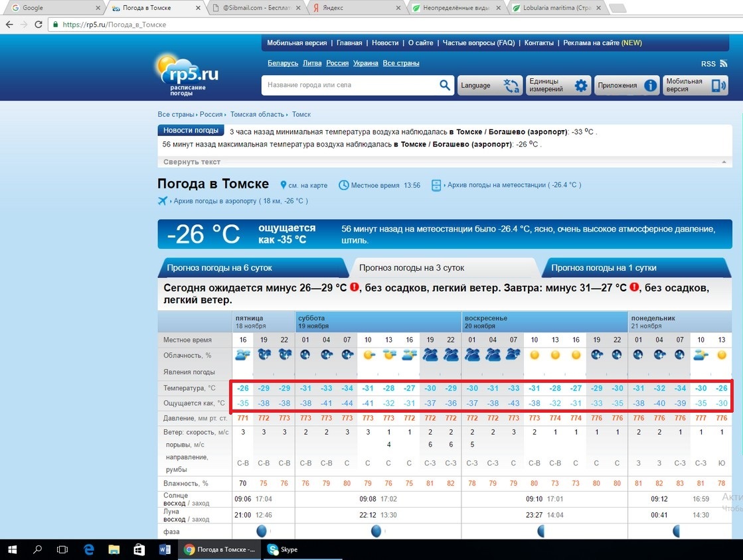Screen dimensions: 743x560
Task: Switch to mobile version phone icon
Action: (718, 86)
